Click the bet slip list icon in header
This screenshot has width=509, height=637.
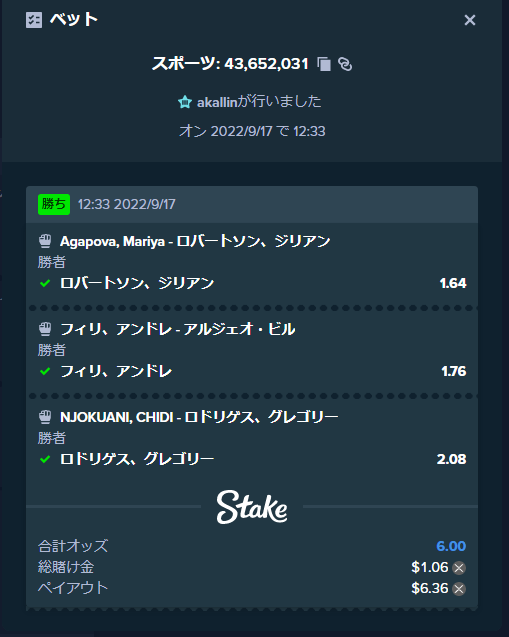coord(34,20)
